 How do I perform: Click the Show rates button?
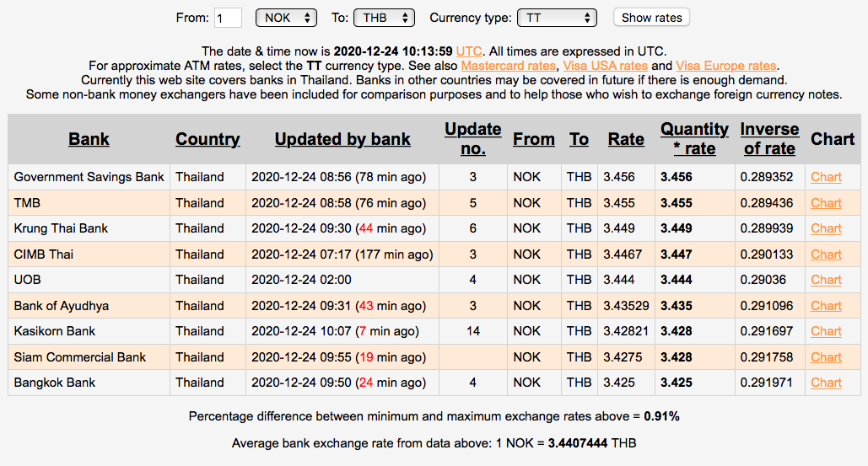[652, 18]
